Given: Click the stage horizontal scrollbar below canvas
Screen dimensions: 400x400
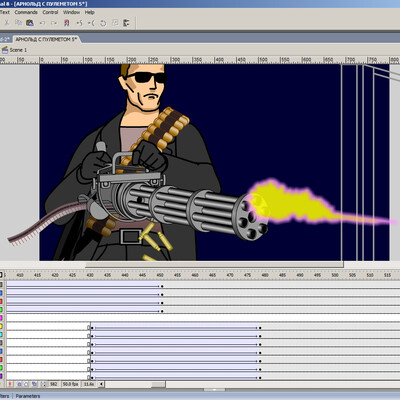Looking at the screenshot, I should [x=214, y=264].
